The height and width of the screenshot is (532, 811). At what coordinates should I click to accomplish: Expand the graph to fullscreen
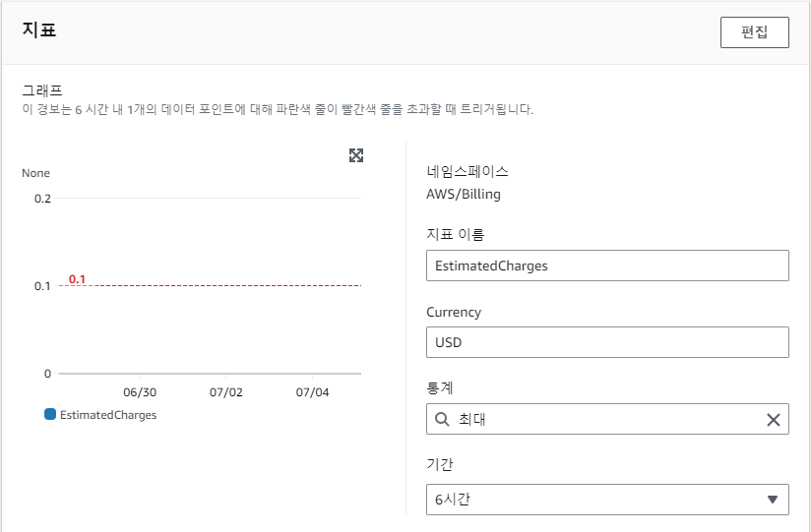(356, 155)
